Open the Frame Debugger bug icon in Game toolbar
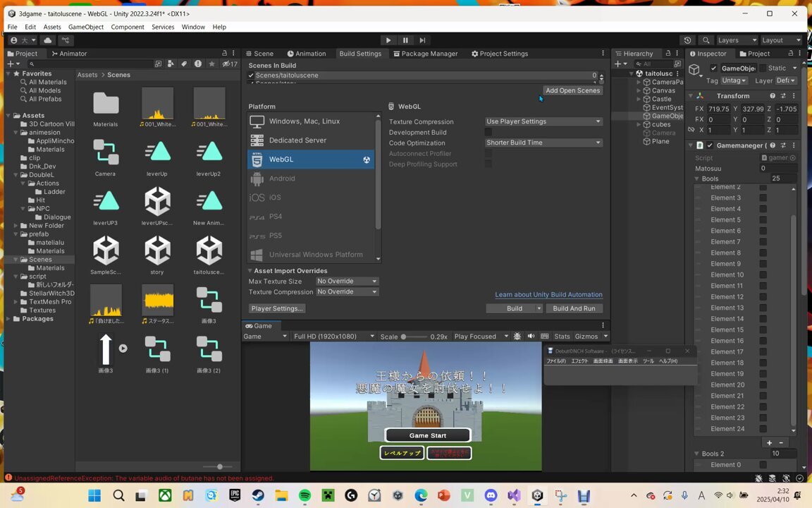The height and width of the screenshot is (508, 812). (517, 337)
